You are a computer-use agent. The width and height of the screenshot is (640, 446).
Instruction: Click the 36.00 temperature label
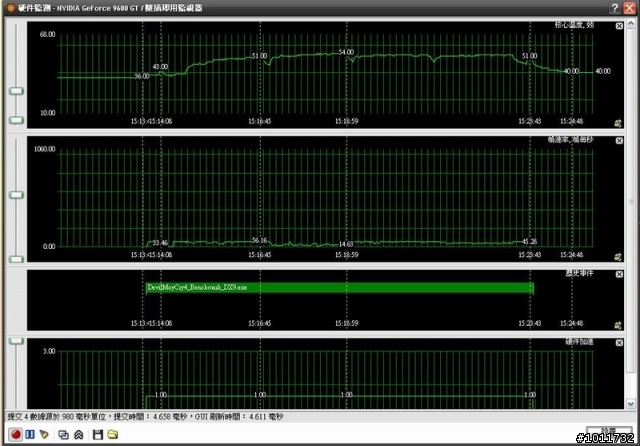click(x=142, y=76)
